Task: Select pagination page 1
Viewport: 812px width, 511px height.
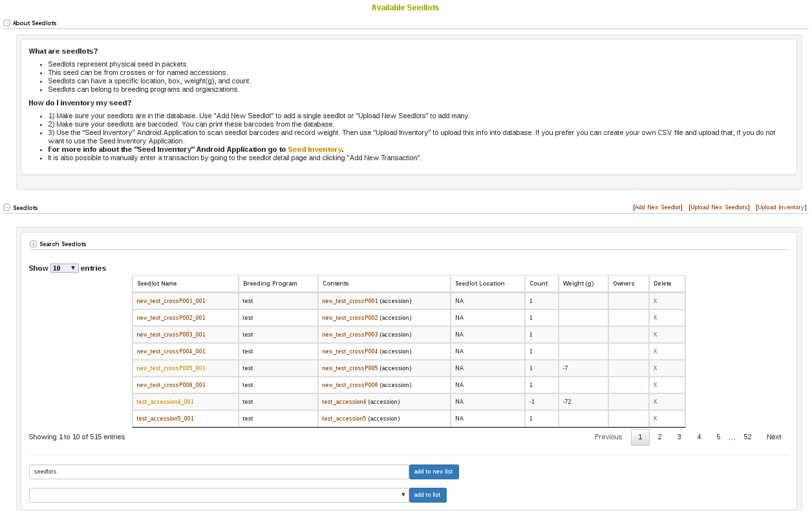Action: click(640, 437)
